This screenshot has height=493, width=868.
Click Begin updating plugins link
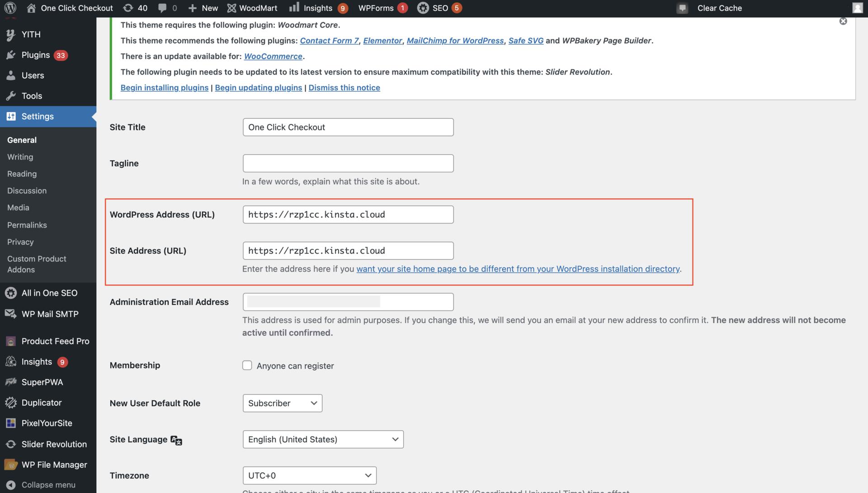coord(259,88)
